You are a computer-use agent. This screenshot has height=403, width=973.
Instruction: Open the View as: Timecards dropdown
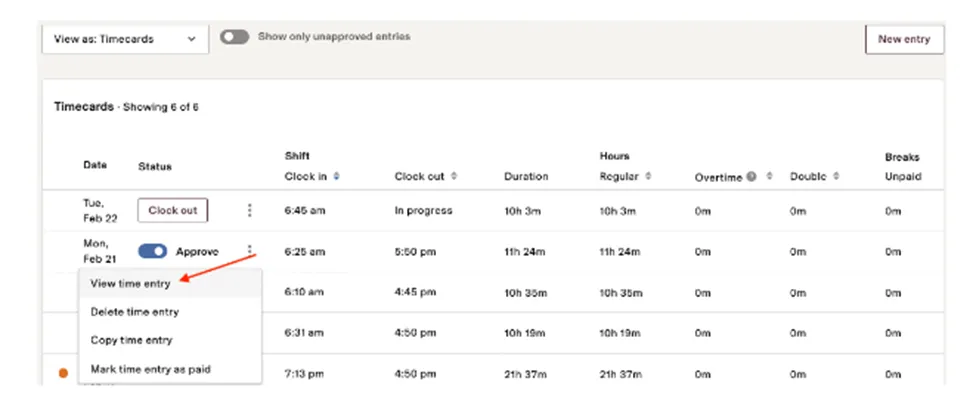(x=125, y=39)
